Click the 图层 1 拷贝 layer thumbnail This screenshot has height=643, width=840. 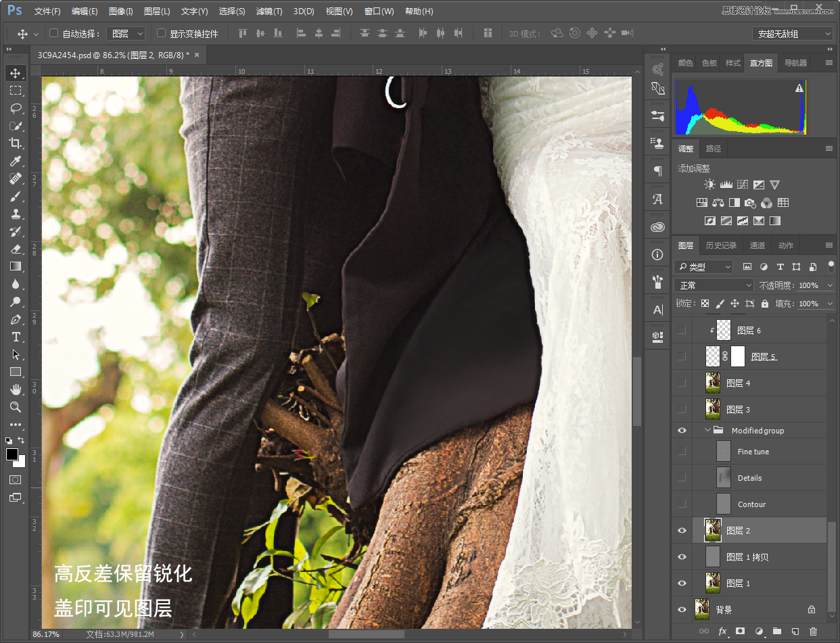point(713,557)
